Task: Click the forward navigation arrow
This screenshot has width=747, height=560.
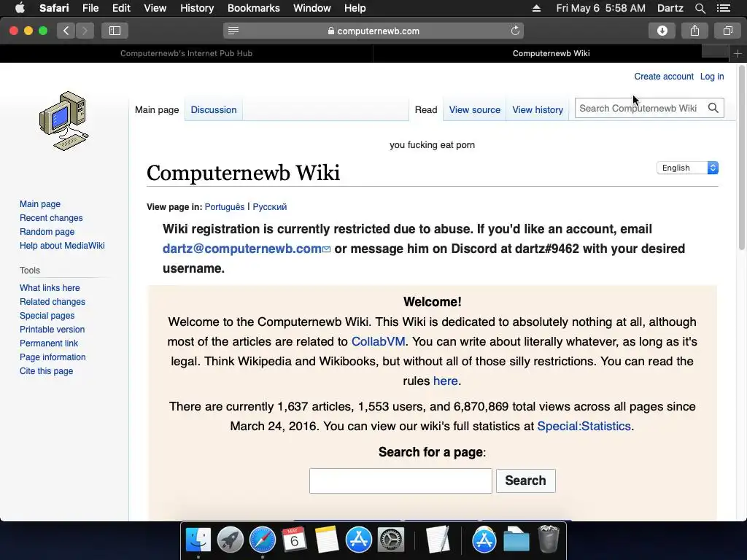Action: [x=85, y=31]
